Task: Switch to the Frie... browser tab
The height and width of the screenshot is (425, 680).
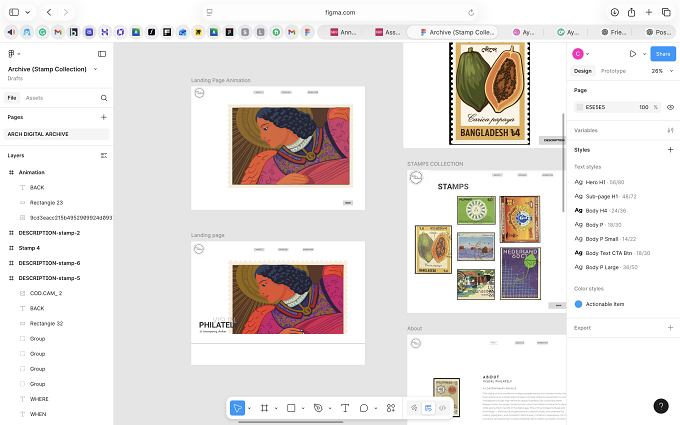Action: pos(613,32)
